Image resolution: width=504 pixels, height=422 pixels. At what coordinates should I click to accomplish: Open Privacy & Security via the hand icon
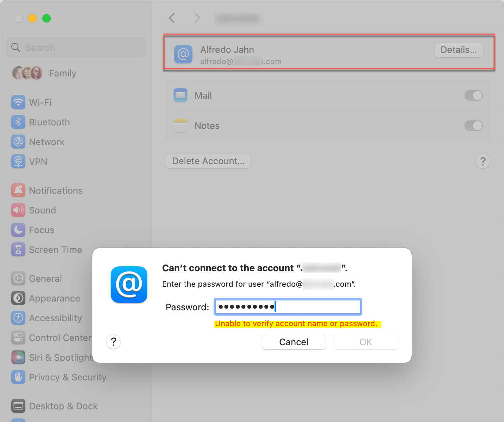pyautogui.click(x=18, y=377)
